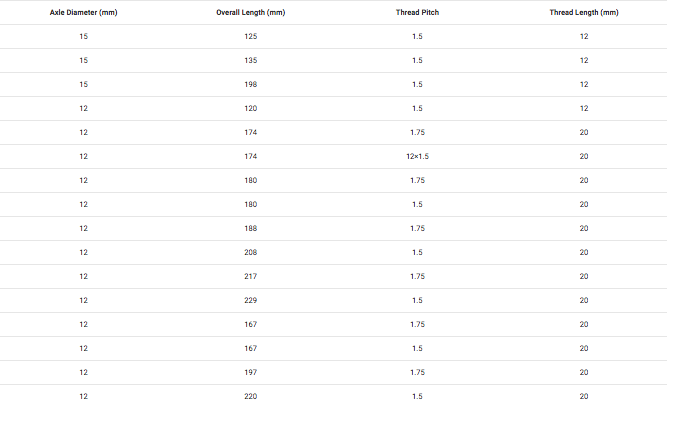Click the Thread Length (mm) column header
This screenshot has width=689, height=428.
point(584,12)
